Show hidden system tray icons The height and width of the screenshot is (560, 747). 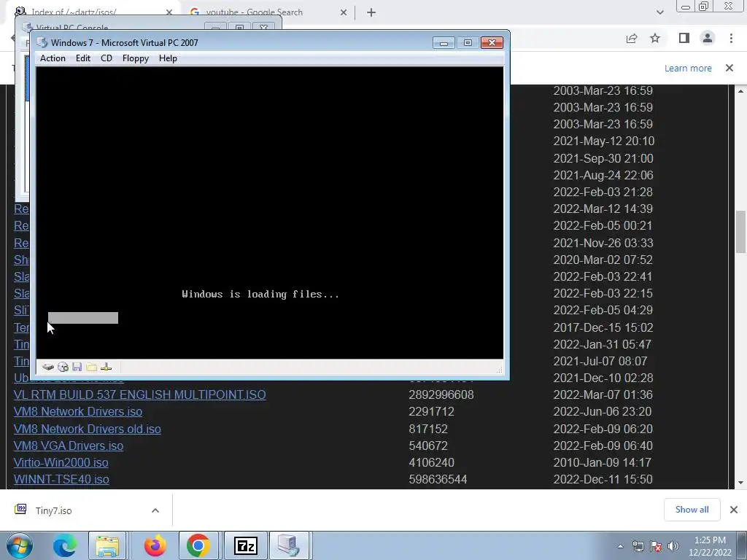[x=620, y=546]
